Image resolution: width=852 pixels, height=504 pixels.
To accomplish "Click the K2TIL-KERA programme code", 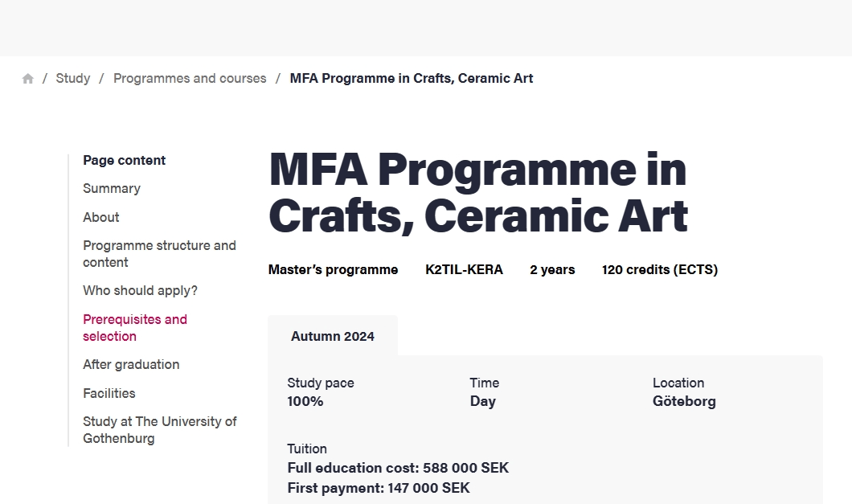I will click(x=464, y=269).
